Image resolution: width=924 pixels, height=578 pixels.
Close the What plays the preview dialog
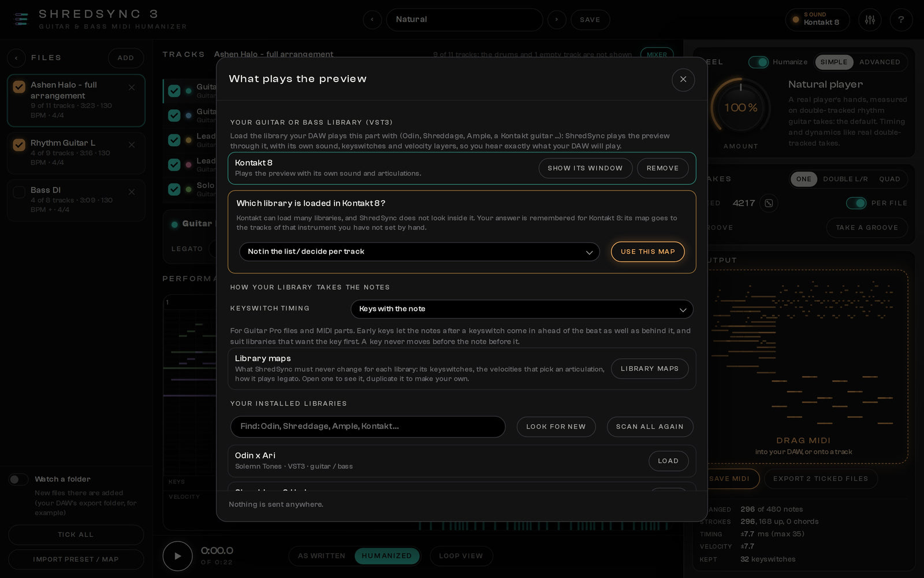[683, 80]
